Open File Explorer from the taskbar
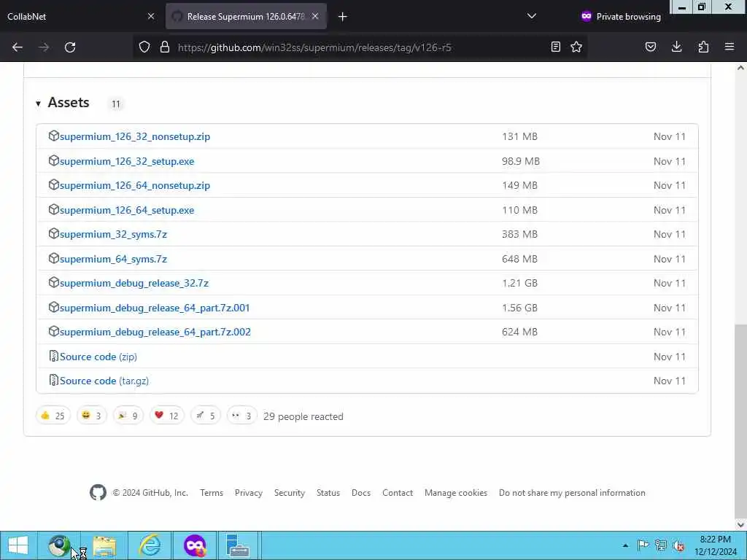747x560 pixels. 104,545
